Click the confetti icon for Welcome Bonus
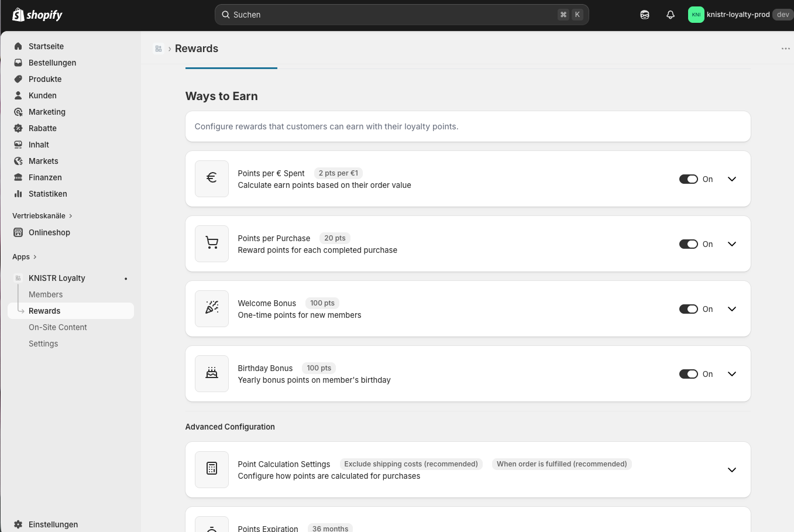794x532 pixels. click(x=212, y=308)
